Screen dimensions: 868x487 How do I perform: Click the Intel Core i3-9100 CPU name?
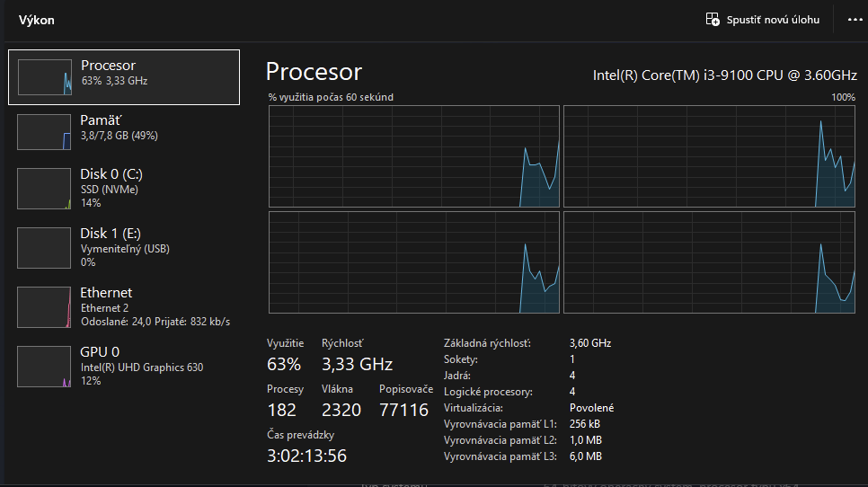pyautogui.click(x=723, y=75)
